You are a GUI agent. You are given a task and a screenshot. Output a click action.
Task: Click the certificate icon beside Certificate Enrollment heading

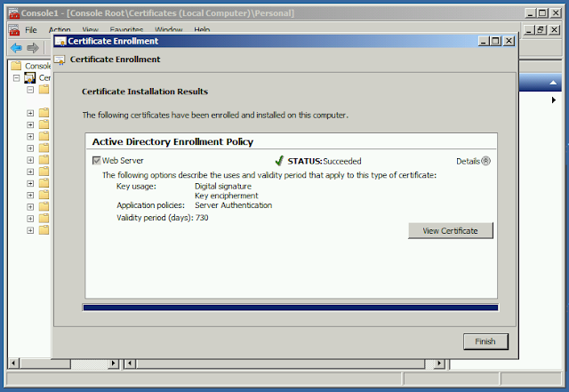point(60,60)
